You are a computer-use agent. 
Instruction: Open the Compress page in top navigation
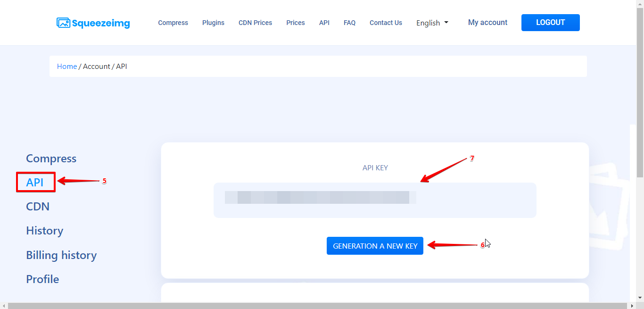[173, 23]
